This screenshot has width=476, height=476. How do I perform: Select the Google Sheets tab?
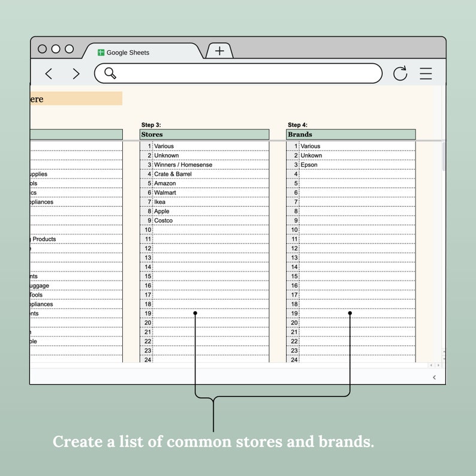[143, 52]
